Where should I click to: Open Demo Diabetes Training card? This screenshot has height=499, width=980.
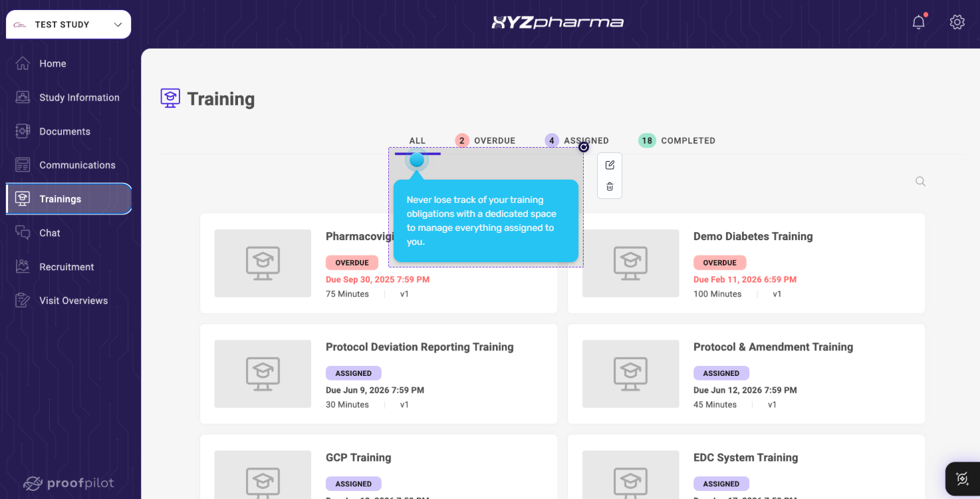[746, 263]
